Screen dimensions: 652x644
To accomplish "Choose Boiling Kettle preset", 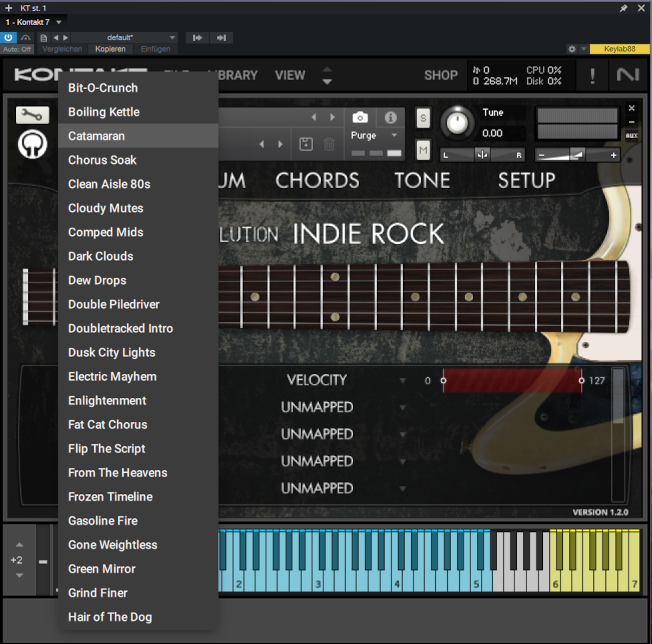I will point(138,112).
